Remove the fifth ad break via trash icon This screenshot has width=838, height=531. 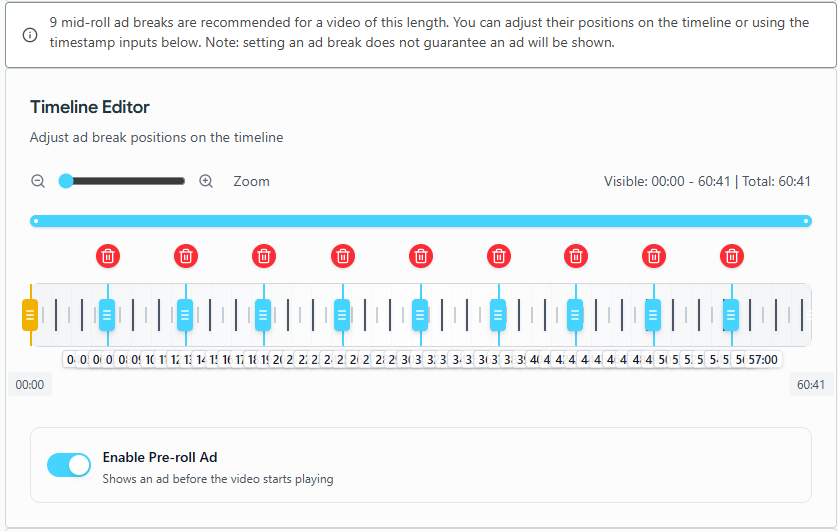421,256
